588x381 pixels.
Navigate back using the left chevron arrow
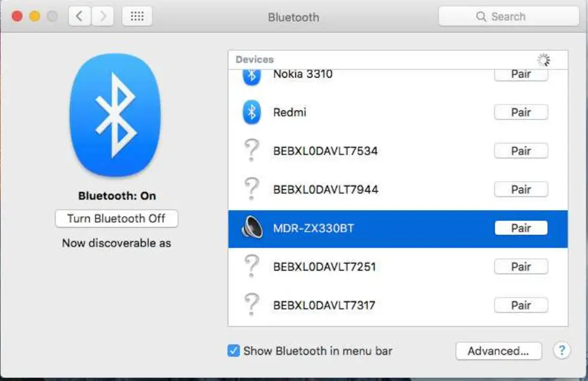click(x=79, y=16)
